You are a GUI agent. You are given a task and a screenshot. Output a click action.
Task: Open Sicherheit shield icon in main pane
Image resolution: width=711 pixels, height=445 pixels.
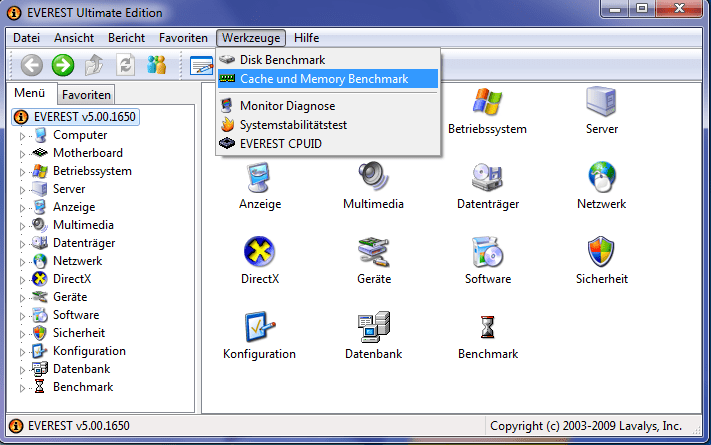(x=601, y=251)
